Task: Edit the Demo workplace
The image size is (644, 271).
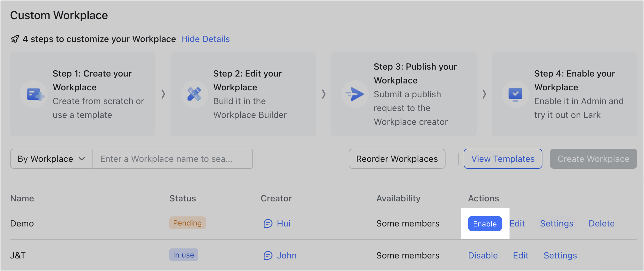Action: (517, 223)
